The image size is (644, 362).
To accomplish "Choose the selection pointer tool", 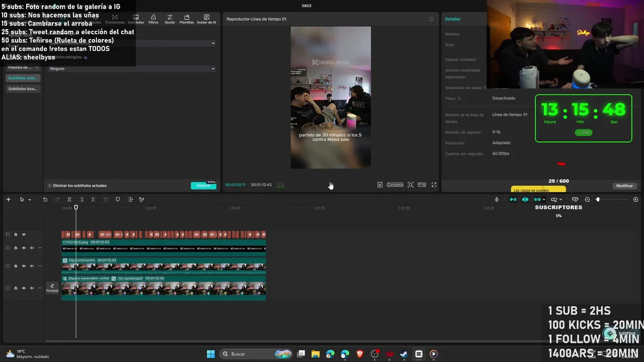I will coord(22,200).
